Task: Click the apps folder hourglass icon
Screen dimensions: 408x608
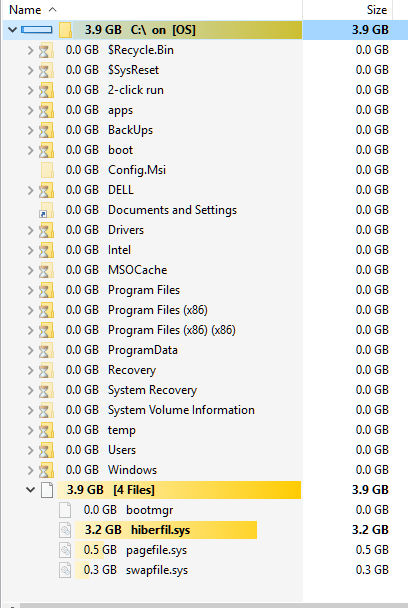Action: click(46, 111)
